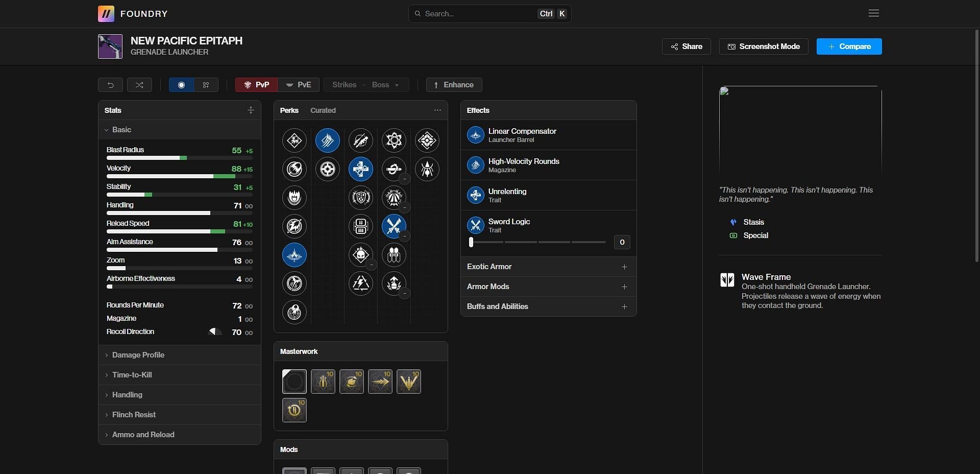The image size is (980, 474).
Task: Expand the Flinch Resist section
Action: [x=180, y=415]
